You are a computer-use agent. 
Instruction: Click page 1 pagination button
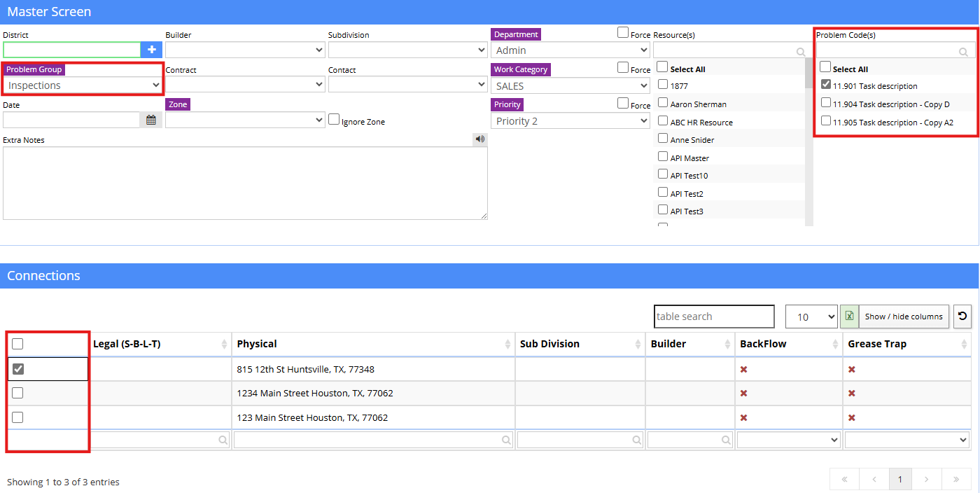[900, 480]
